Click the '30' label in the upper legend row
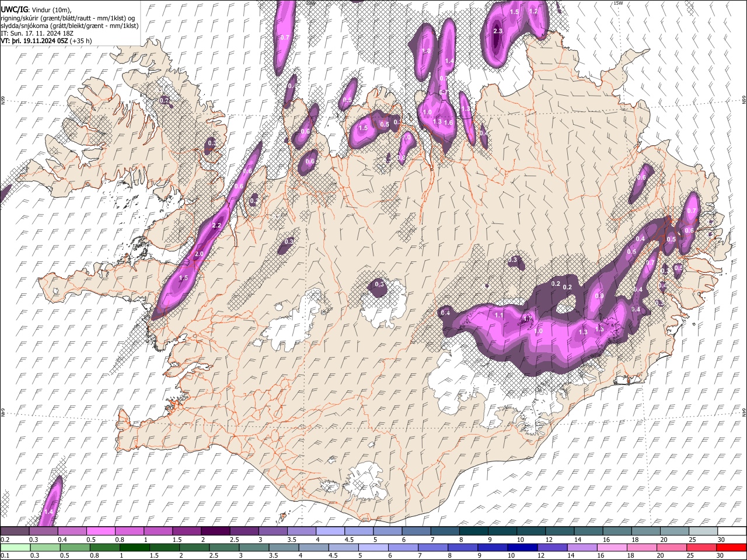The width and height of the screenshot is (747, 560). pyautogui.click(x=721, y=540)
